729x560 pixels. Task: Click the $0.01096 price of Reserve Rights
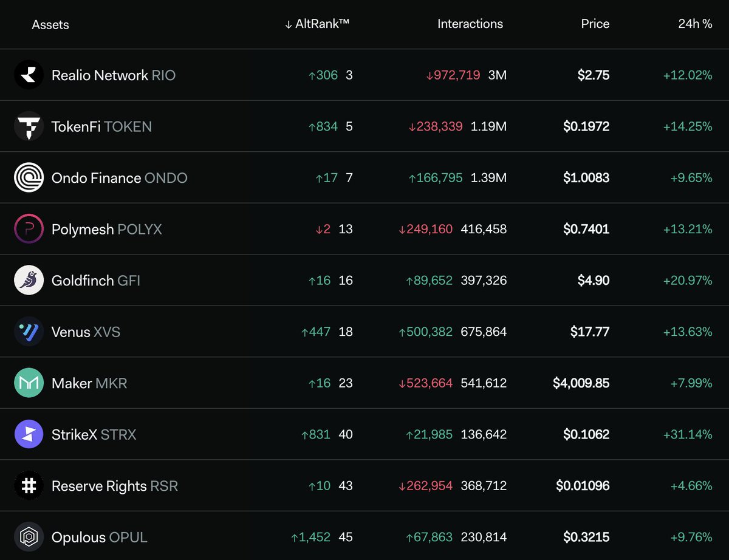coord(583,486)
